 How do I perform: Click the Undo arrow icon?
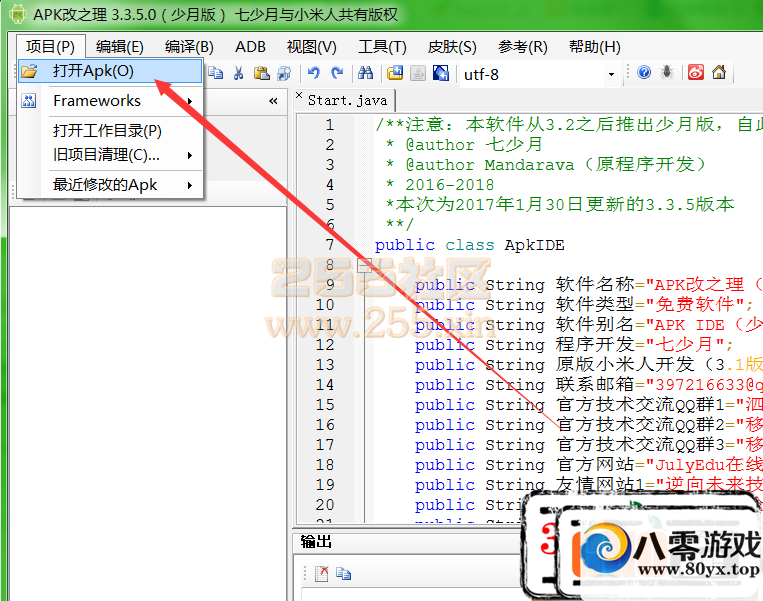coord(313,73)
